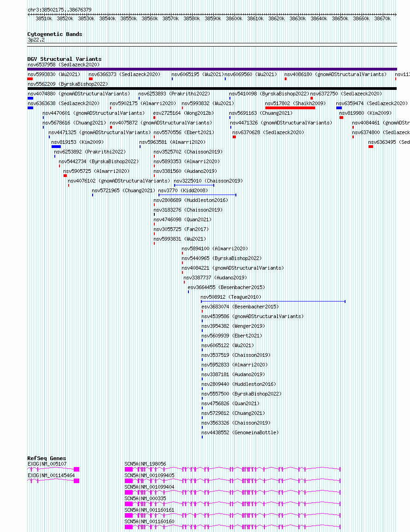
Task: Click the SCN5A|NM_001099405 transcript track
Action: pyautogui.click(x=233, y=481)
